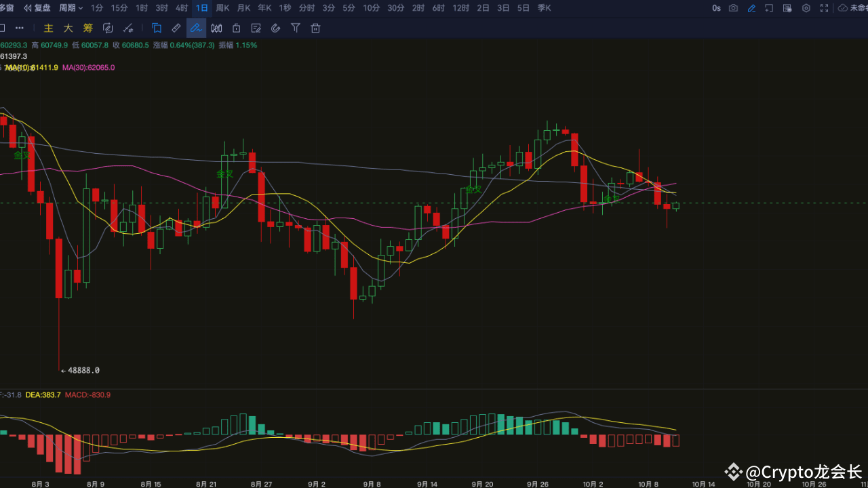Click the 振幅 1.15% amplitude readout
868x488 pixels.
(237, 45)
